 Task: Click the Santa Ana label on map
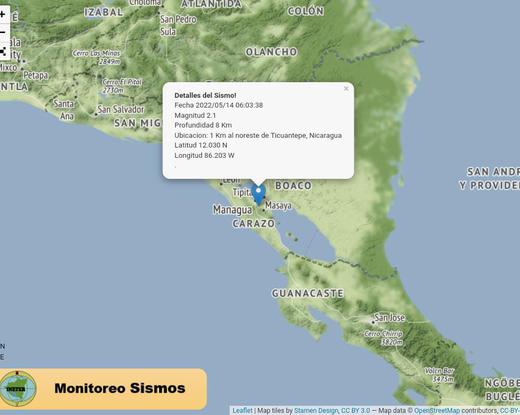click(64, 110)
